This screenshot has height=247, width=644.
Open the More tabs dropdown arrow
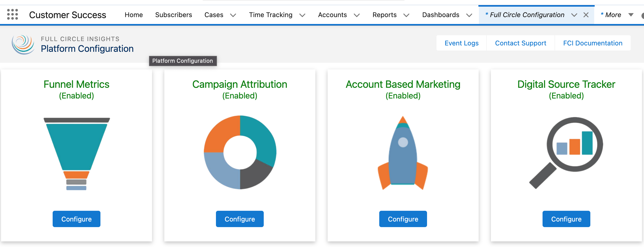point(631,15)
